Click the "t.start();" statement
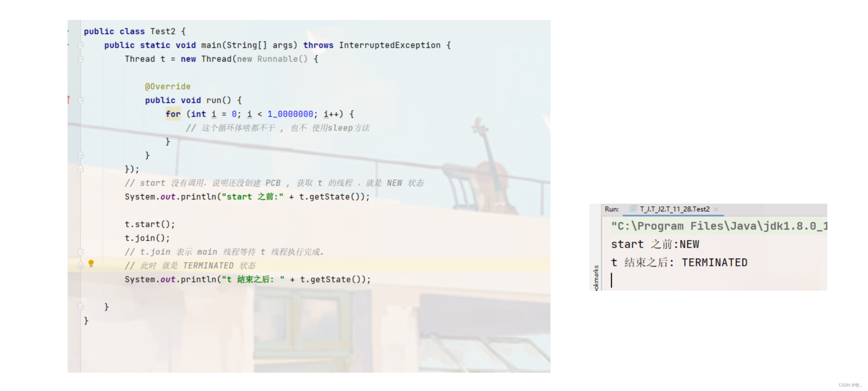868x391 pixels. point(149,224)
